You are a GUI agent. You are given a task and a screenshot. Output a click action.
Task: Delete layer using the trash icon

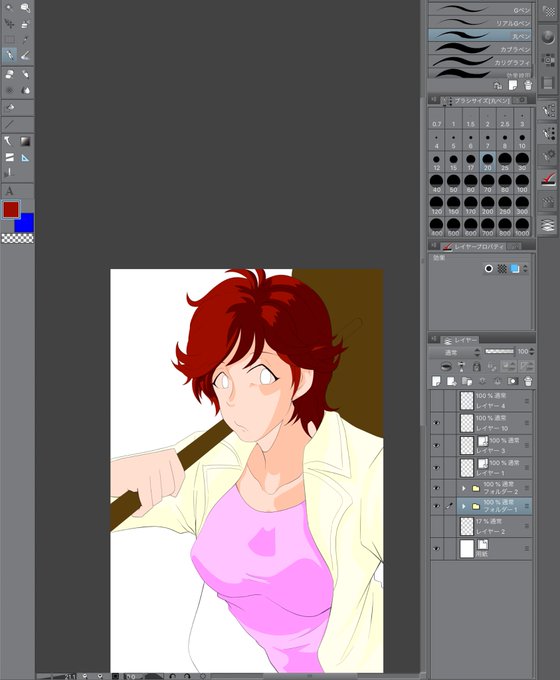(528, 381)
